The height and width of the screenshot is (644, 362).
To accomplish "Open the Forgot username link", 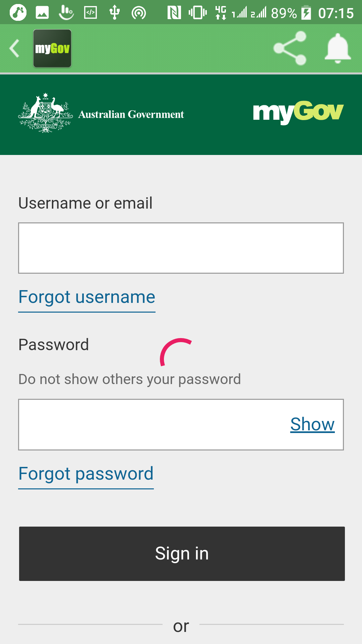I will [x=87, y=297].
